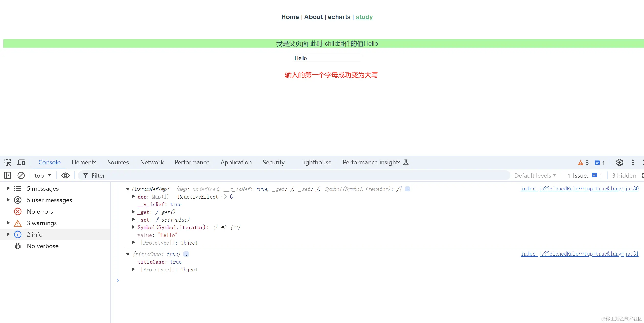Open the DevTools three-dot menu

tap(633, 163)
